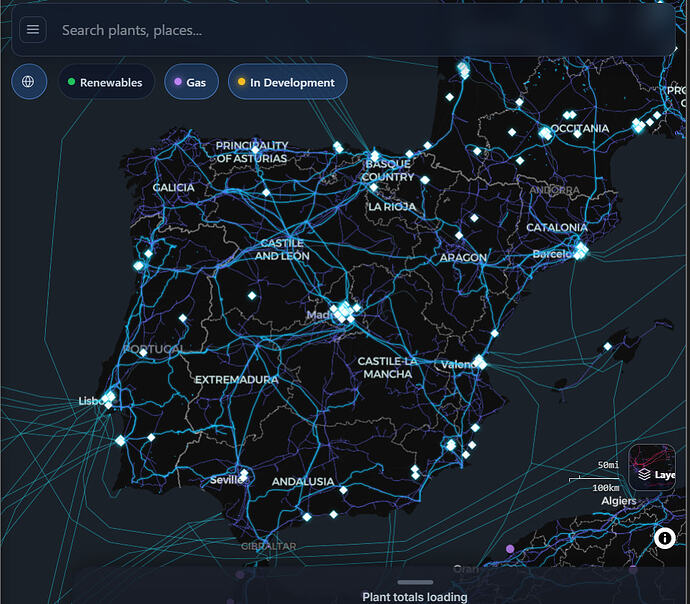This screenshot has height=604, width=690.
Task: Open the map info icon
Action: tap(665, 538)
